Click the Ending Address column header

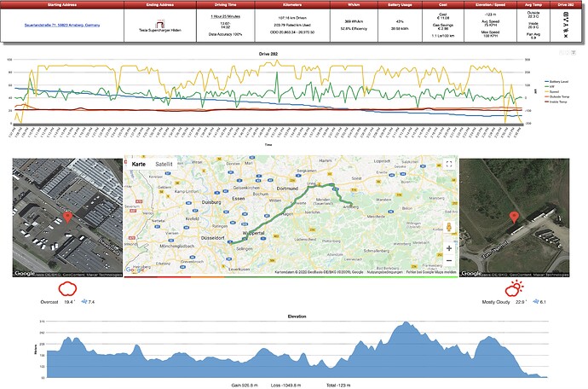(x=160, y=5)
